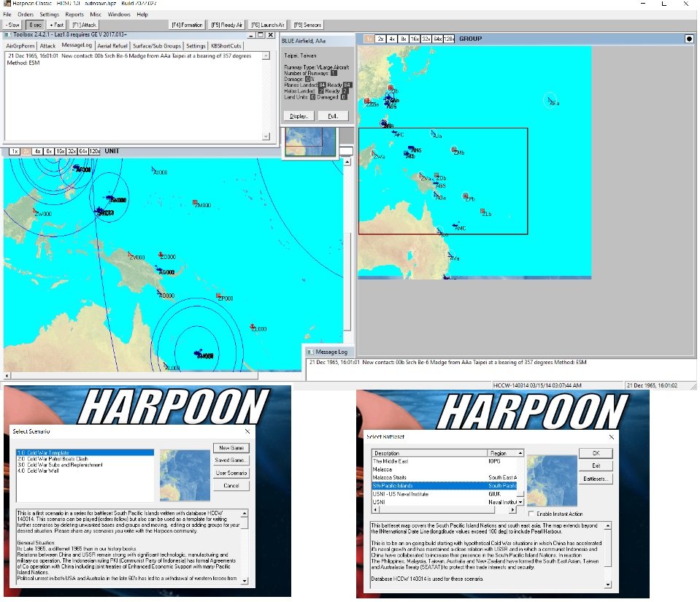This screenshot has height=602, width=700.
Task: Set unit map zoom to 4x
Action: click(x=37, y=151)
